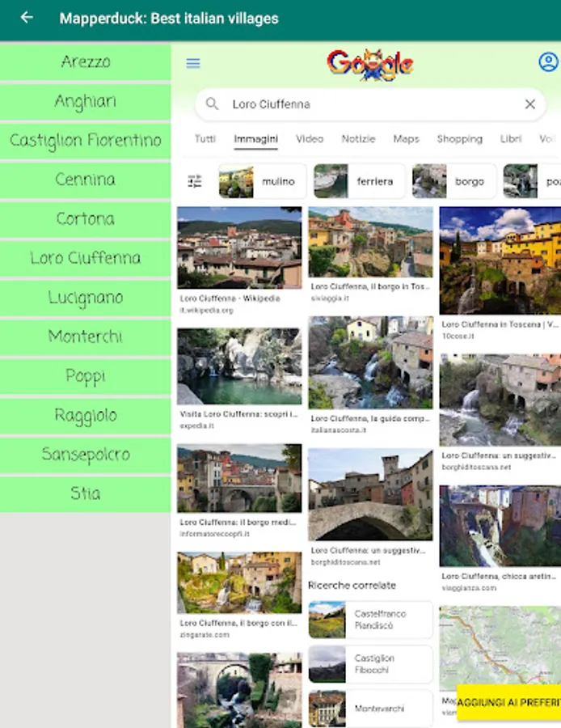Open the 10cose.it Loro Ciuffenna image
This screenshot has width=561, height=728.
tap(500, 260)
